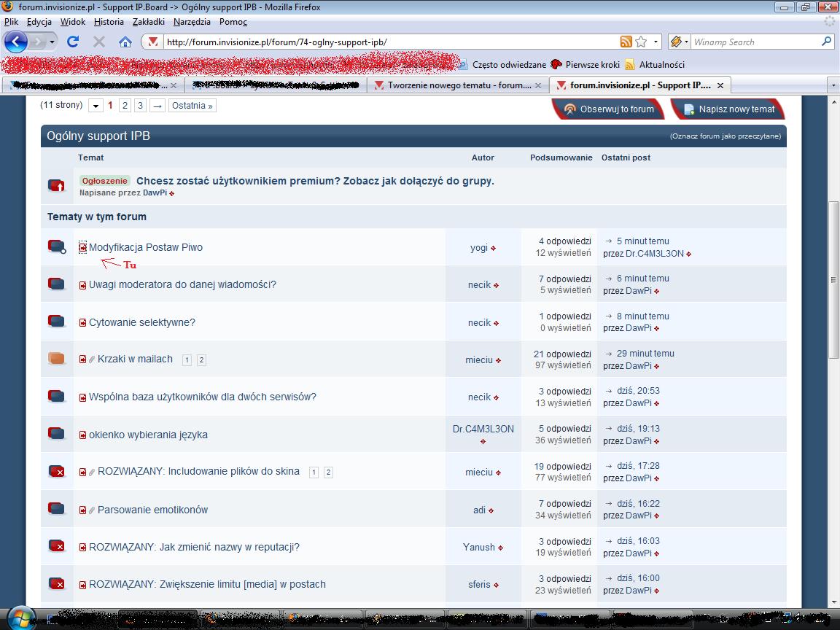The height and width of the screenshot is (630, 840).
Task: Open the page jump dropdown next to 11 strony
Action: [96, 106]
